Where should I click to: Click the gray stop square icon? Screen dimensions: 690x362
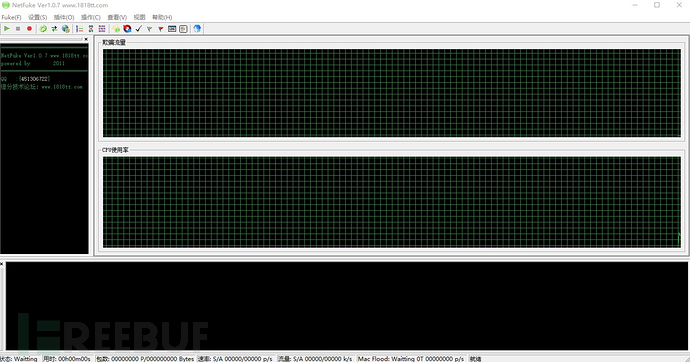tap(18, 29)
